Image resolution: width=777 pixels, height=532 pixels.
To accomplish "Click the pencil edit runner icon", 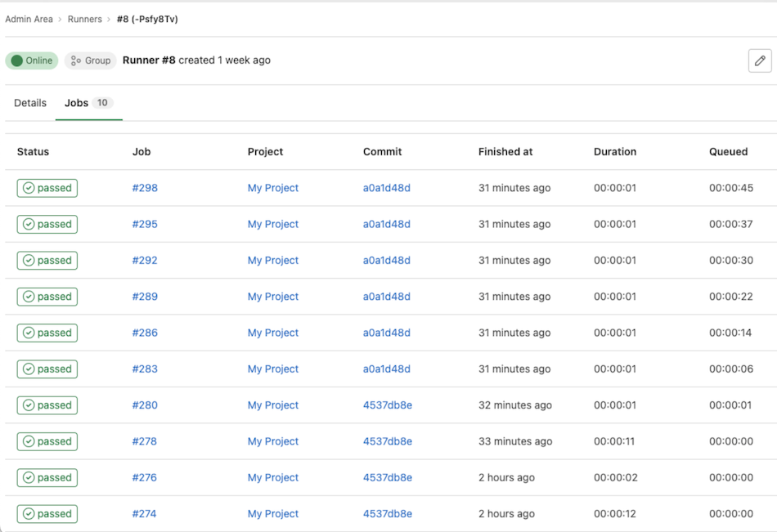I will 759,60.
